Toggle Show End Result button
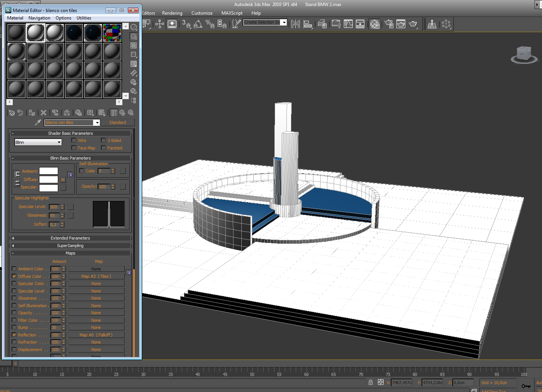This screenshot has height=392, width=542. click(114, 113)
